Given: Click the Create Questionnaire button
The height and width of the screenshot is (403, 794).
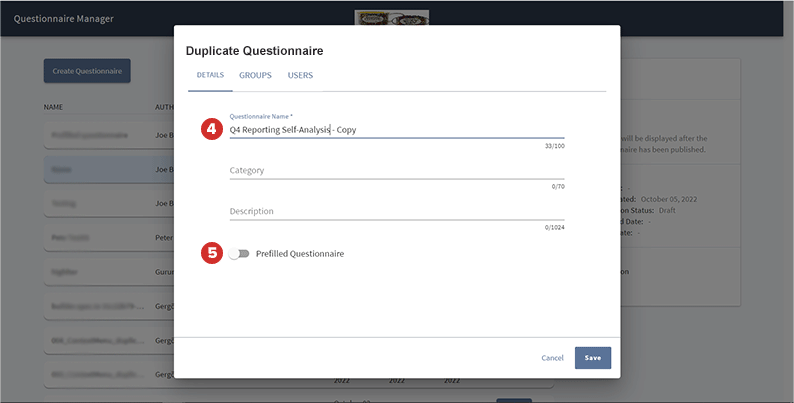Looking at the screenshot, I should pyautogui.click(x=87, y=71).
